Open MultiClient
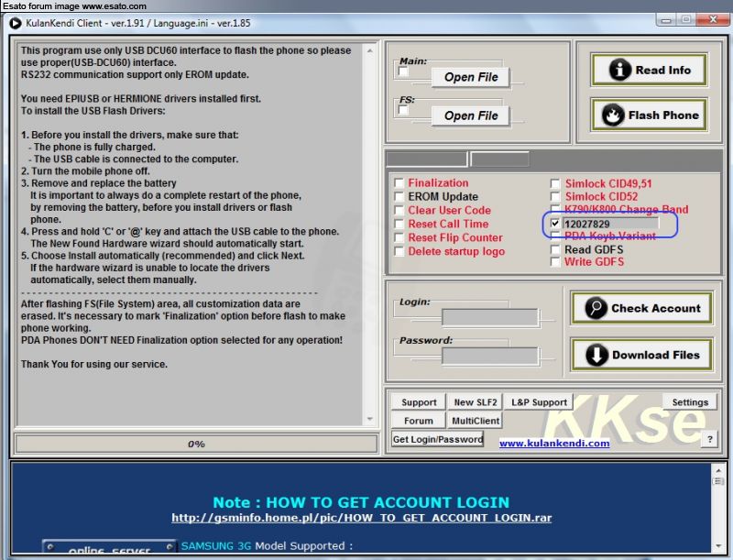Image resolution: width=733 pixels, height=560 pixels. point(475,421)
